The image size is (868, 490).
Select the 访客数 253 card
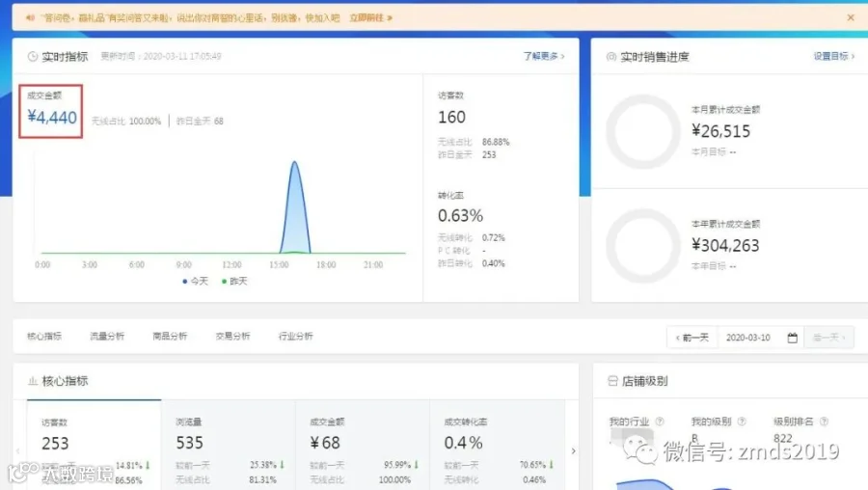tap(95, 445)
